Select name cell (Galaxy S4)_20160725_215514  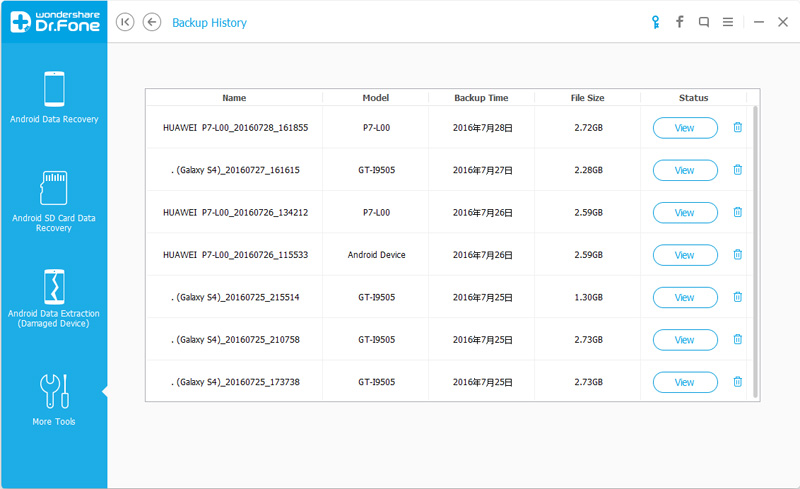pos(235,297)
